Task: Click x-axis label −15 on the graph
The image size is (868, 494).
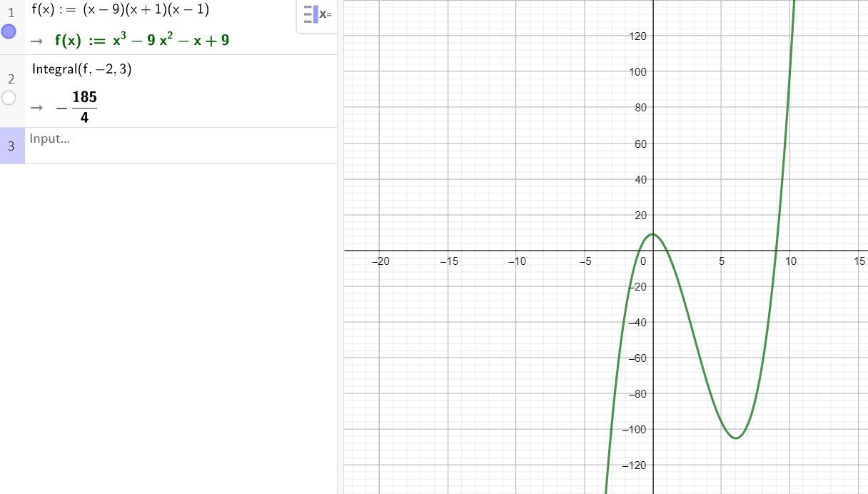Action: click(x=448, y=261)
